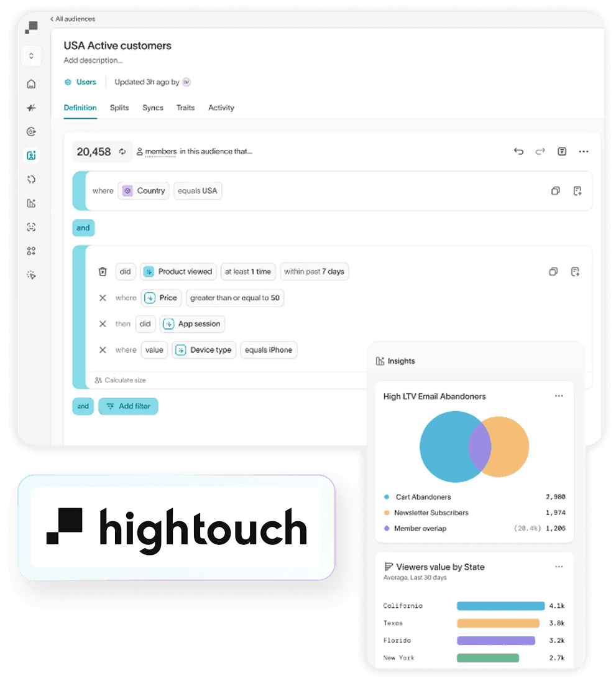Open the Syncs arrows sidebar icon
The width and height of the screenshot is (616, 683).
[31, 179]
